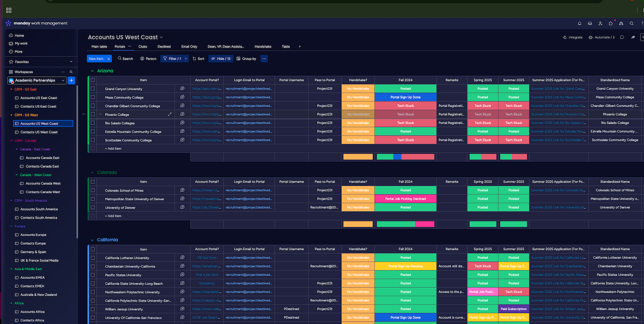Screen dimensions: 644x324
Task: Switch to the Clubs tab
Action: pos(143,47)
